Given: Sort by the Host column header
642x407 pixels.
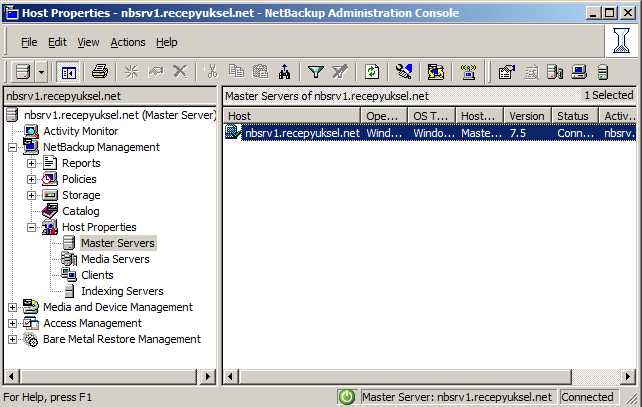Looking at the screenshot, I should 292,116.
